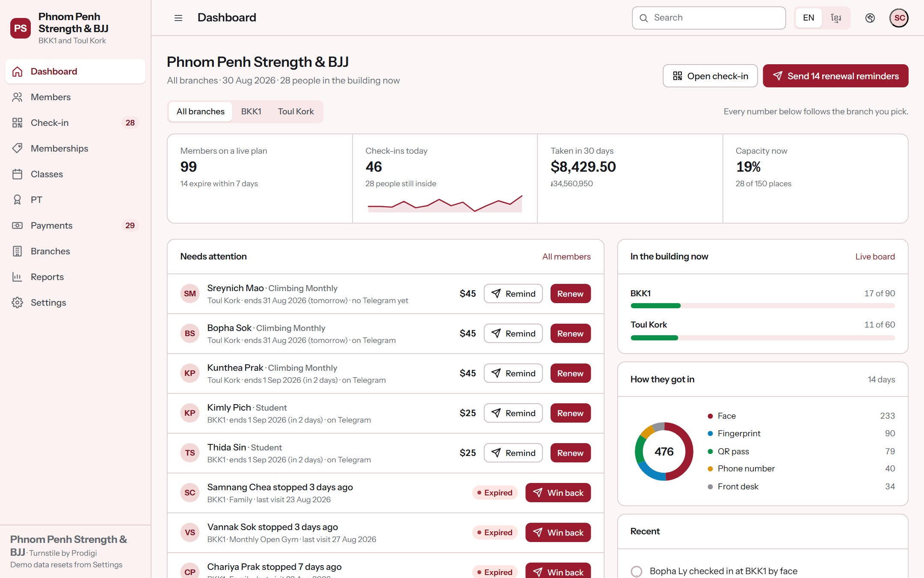Open Members in the sidebar
Screen dimensions: 924x578
[x=75, y=97]
